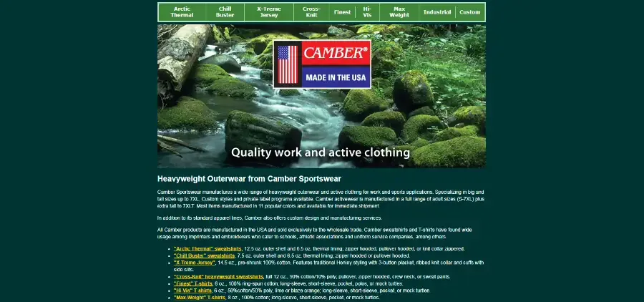Open the Arctic Thermal nav item
The height and width of the screenshot is (302, 644).
[182, 12]
